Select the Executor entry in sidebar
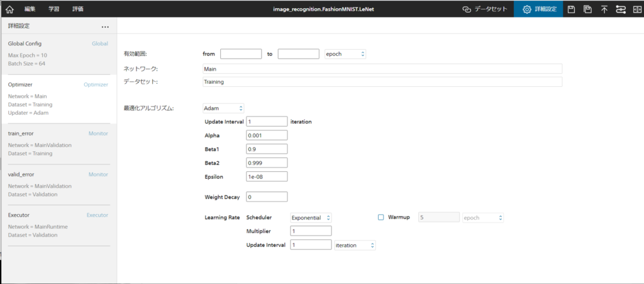 pos(58,225)
